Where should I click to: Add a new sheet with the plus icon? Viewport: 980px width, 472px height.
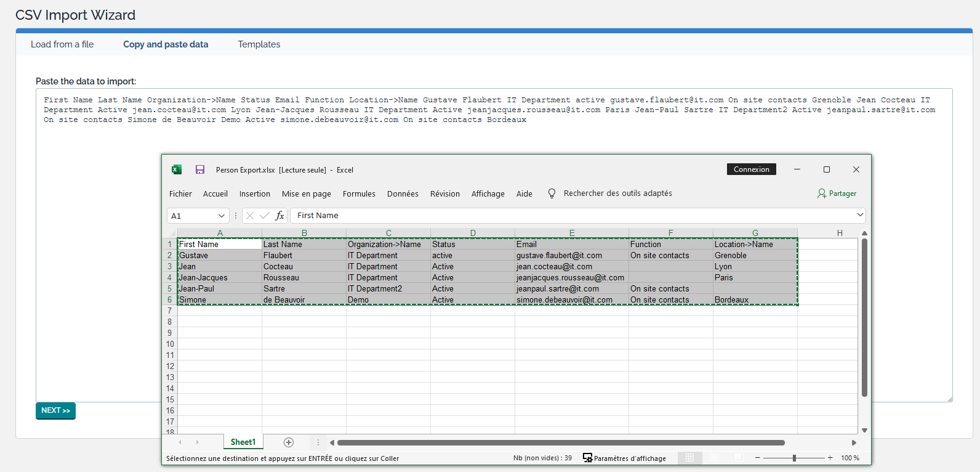pos(289,442)
